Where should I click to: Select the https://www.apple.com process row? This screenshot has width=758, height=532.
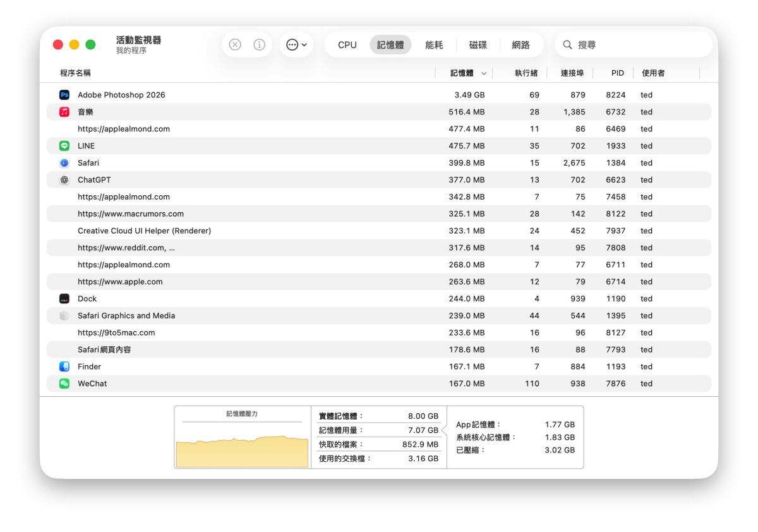pos(379,282)
